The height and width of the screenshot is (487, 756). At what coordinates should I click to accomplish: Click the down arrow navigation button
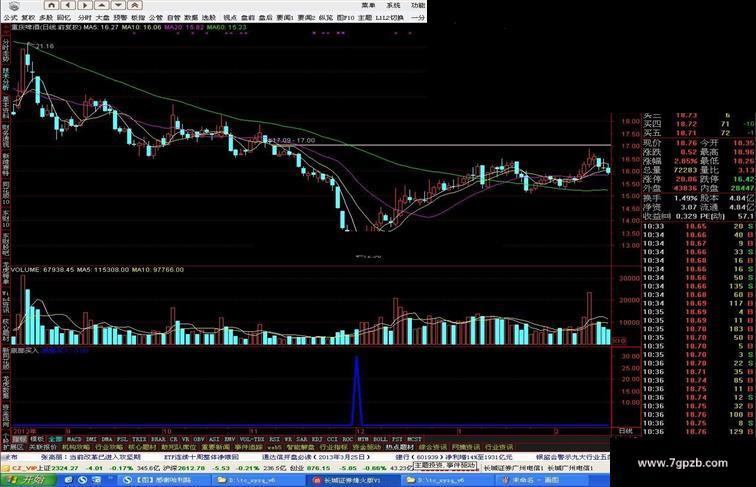119,5
